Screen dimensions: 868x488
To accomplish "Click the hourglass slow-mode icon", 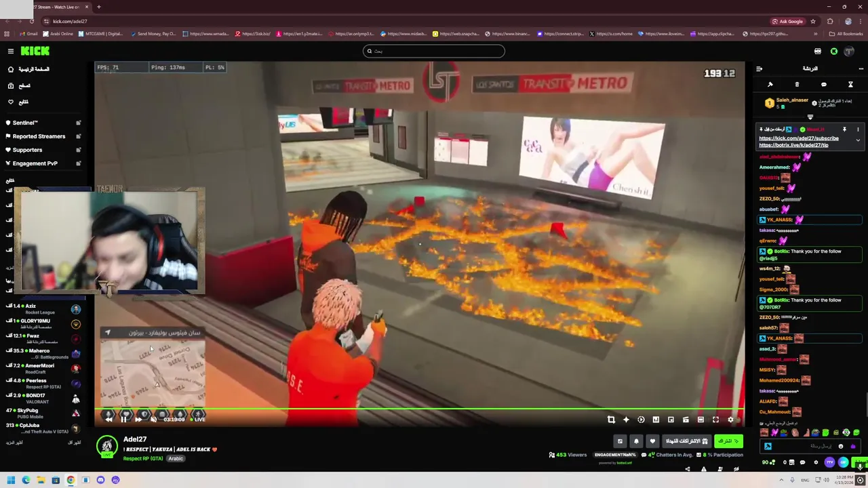I will click(850, 85).
